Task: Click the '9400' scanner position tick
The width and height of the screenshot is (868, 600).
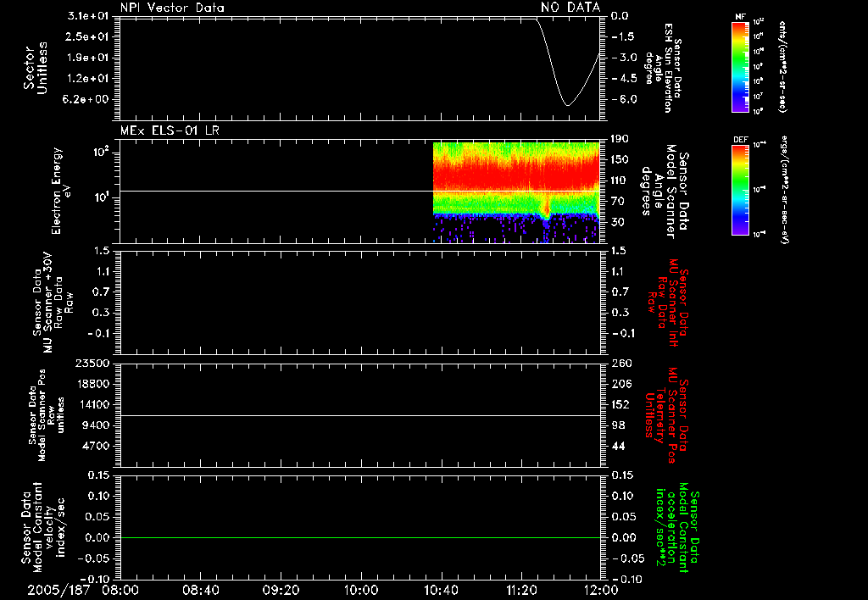Action: coord(96,425)
